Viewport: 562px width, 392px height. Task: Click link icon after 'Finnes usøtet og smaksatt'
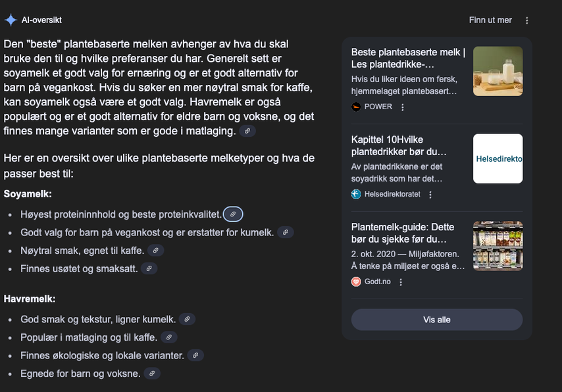click(149, 268)
